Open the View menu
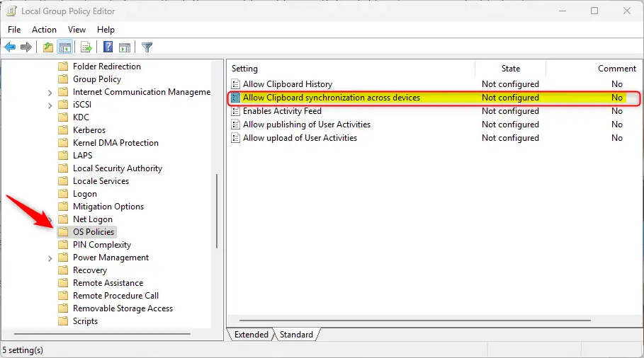 click(77, 30)
